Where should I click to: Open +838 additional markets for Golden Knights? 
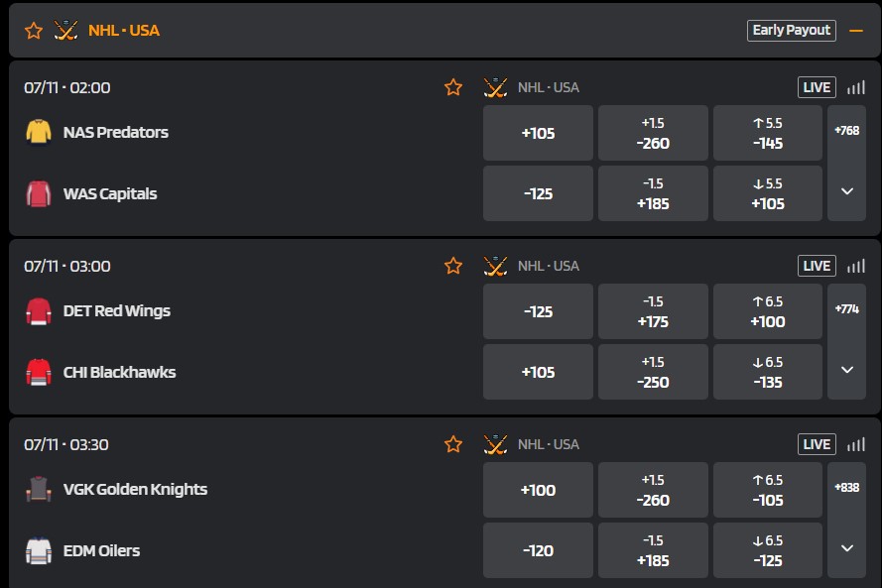tap(847, 488)
